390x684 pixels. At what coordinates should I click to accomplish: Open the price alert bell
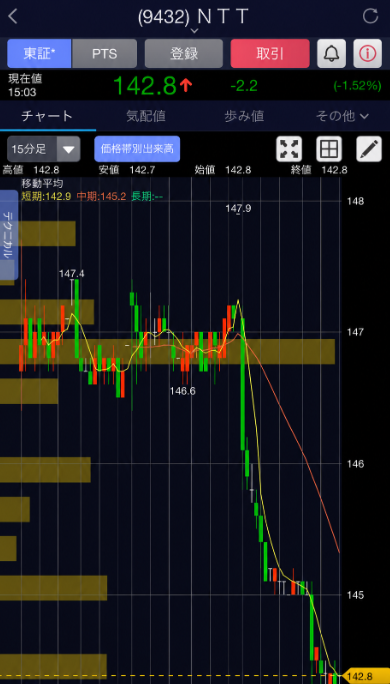[x=332, y=54]
